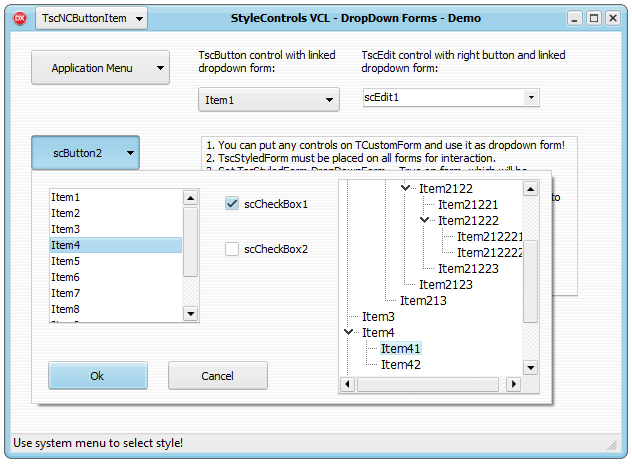632x464 pixels.
Task: Select Item5 in the list box
Action: tap(116, 261)
